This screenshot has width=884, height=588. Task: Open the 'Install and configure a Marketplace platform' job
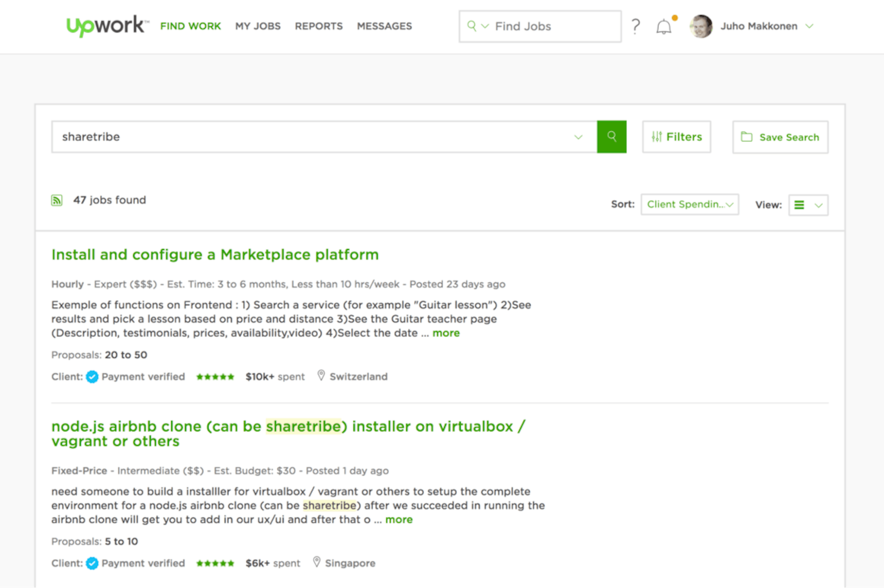point(215,254)
